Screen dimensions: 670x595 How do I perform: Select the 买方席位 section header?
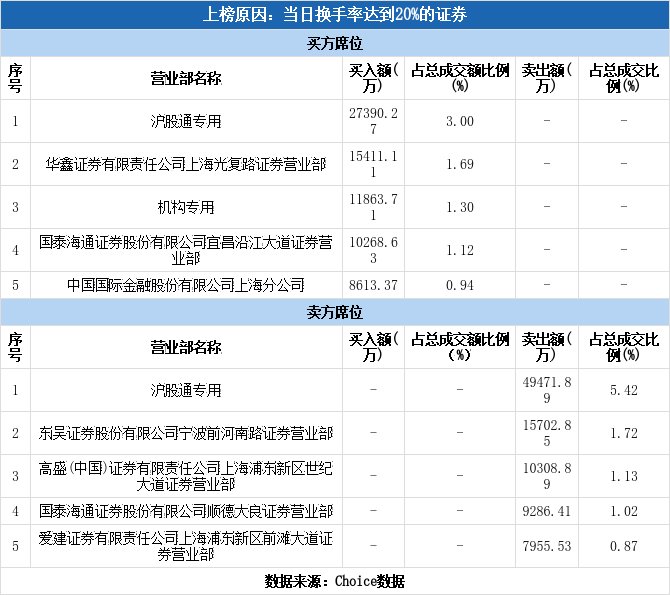[335, 43]
